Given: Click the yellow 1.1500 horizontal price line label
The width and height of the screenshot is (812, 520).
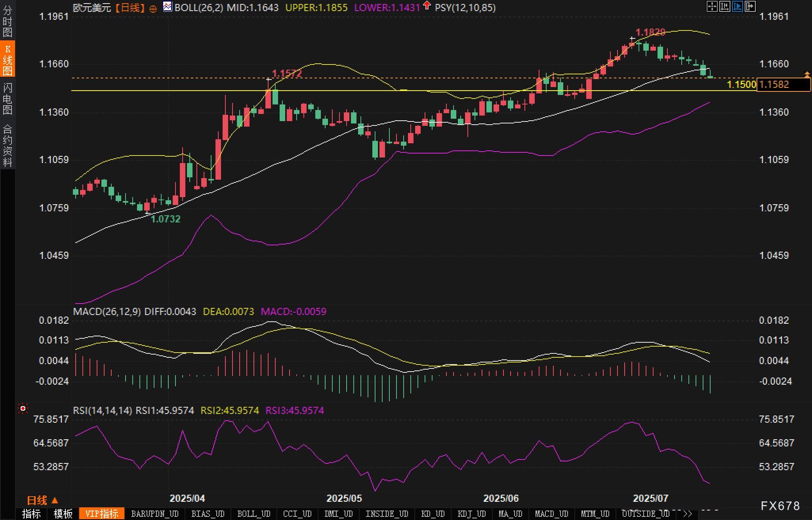Looking at the screenshot, I should pyautogui.click(x=741, y=84).
